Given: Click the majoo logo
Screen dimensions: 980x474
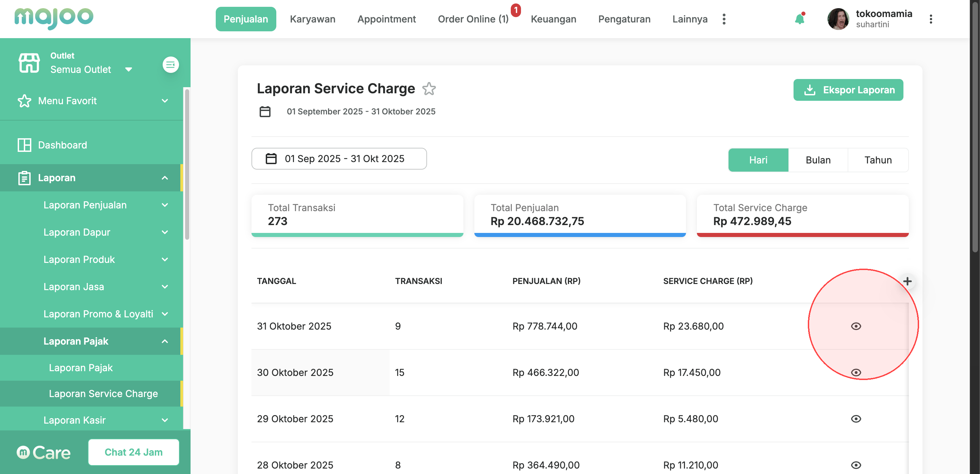Looking at the screenshot, I should point(54,18).
